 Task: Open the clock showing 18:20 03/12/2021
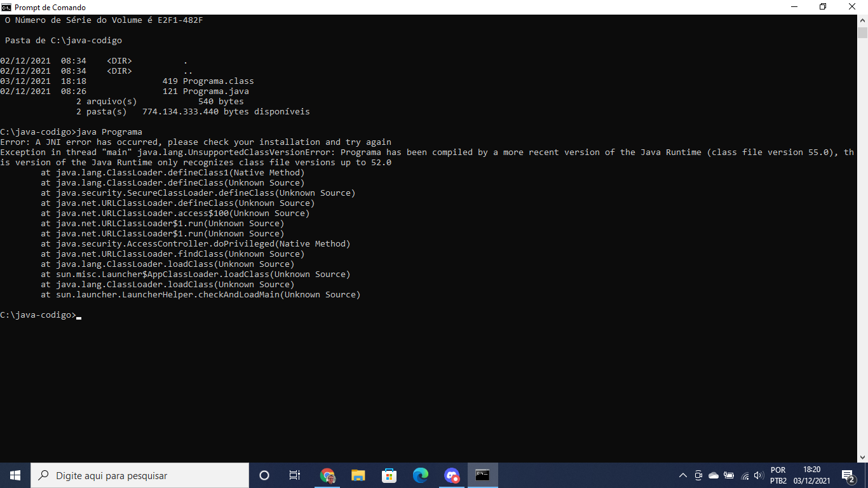[812, 475]
